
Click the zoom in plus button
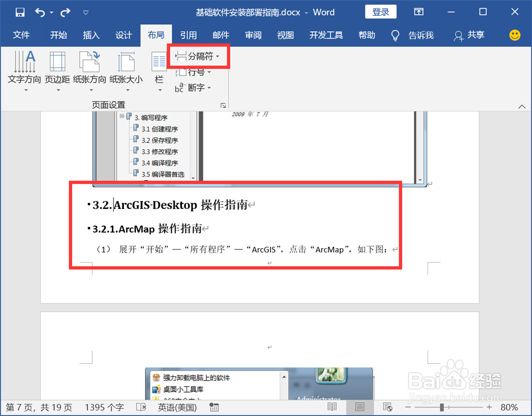489,407
